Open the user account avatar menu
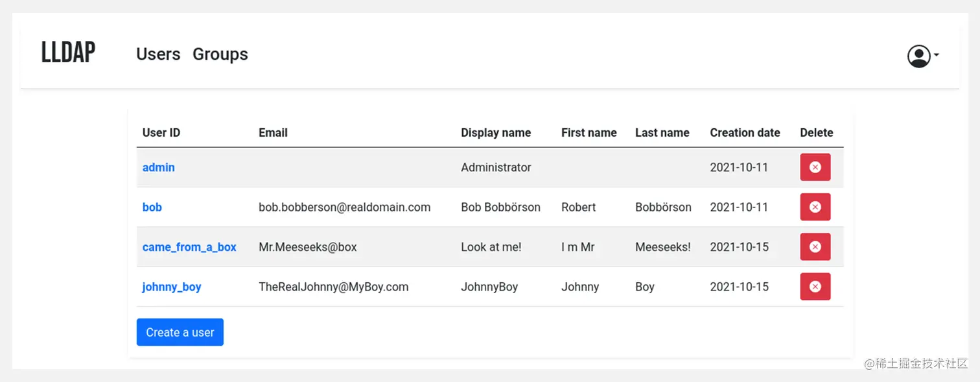 coord(919,56)
